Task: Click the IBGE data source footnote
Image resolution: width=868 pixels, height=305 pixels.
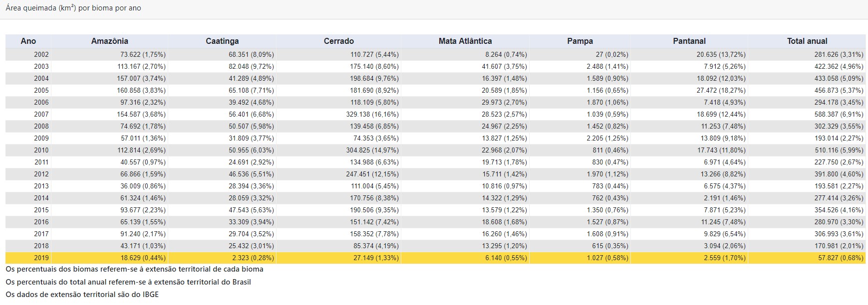Action: point(82,294)
